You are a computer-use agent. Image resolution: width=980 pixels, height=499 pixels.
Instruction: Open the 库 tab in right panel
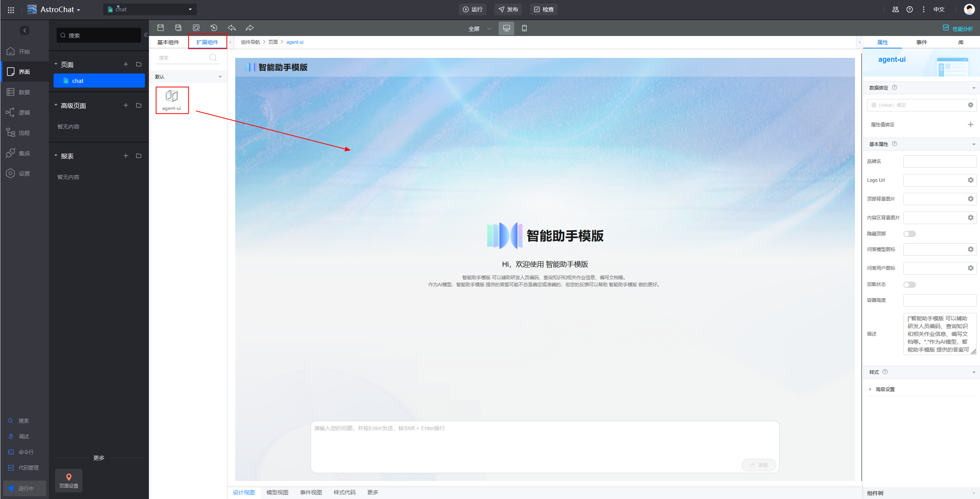click(960, 42)
